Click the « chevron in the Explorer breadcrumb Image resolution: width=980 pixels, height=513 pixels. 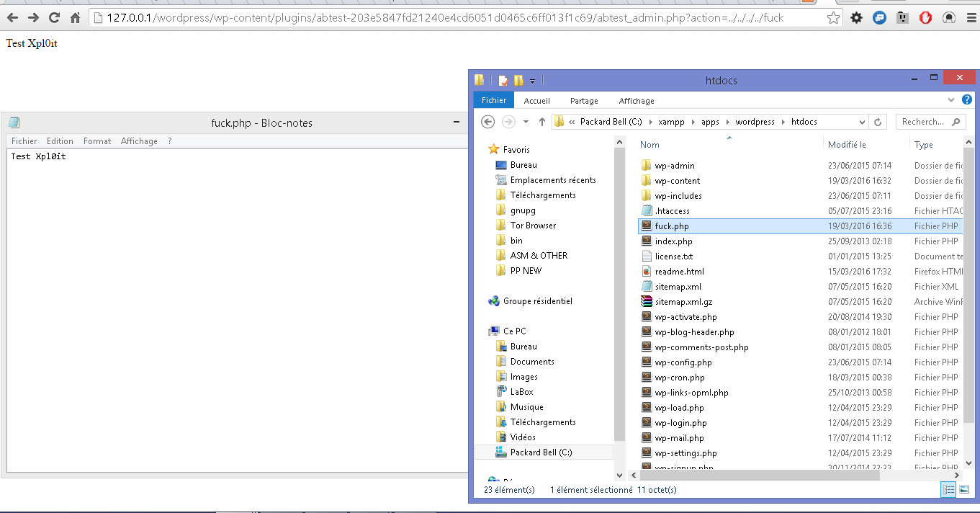pyautogui.click(x=572, y=122)
